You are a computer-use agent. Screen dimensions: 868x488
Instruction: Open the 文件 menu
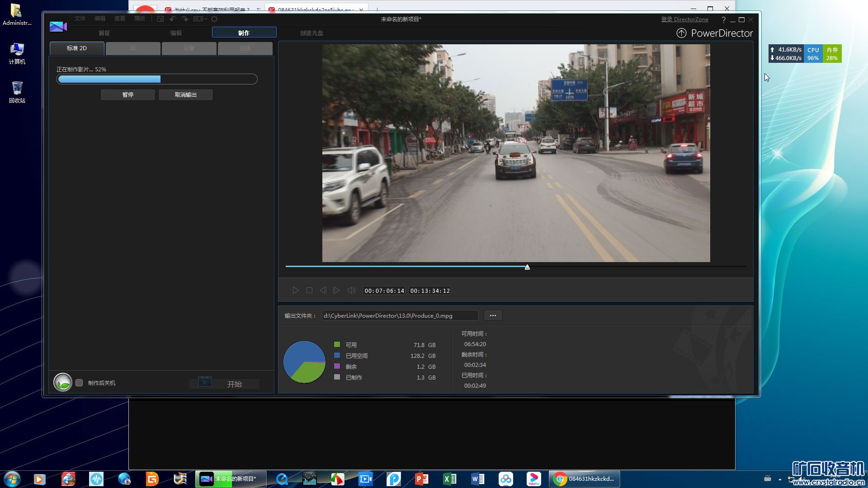[x=80, y=19]
